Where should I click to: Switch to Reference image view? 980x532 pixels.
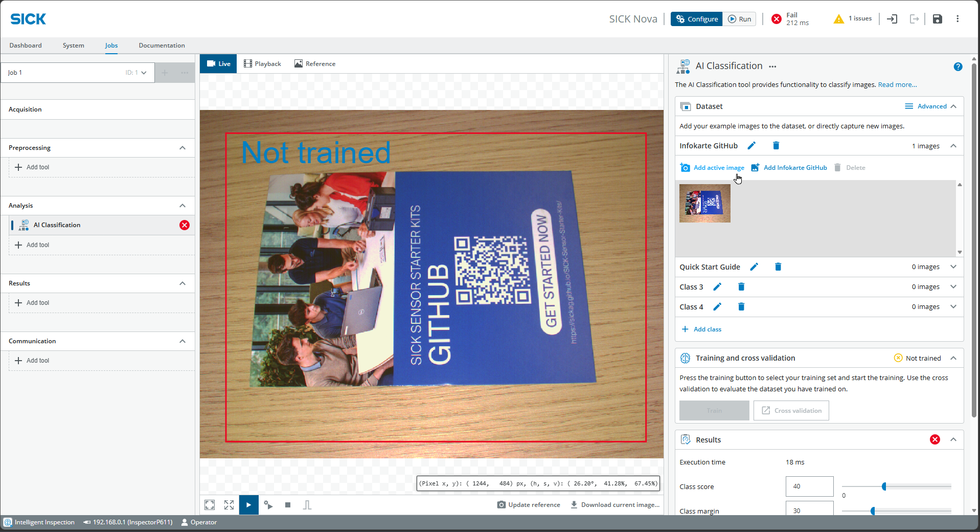click(315, 64)
